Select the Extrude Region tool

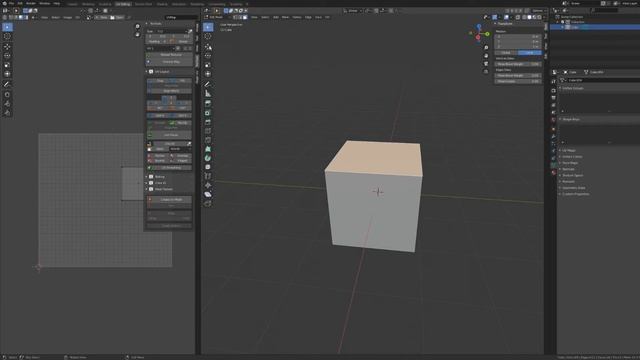(208, 104)
